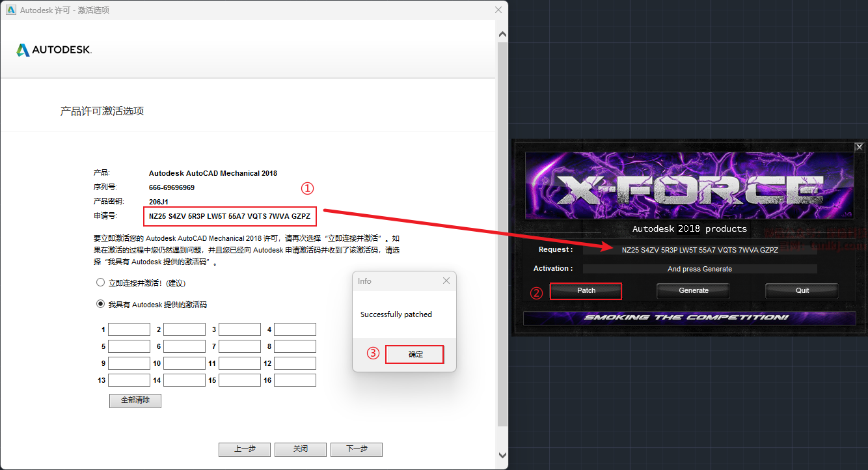Viewport: 868px width, 470px height.
Task: Click the 产品密钥: label
Action: (109, 202)
